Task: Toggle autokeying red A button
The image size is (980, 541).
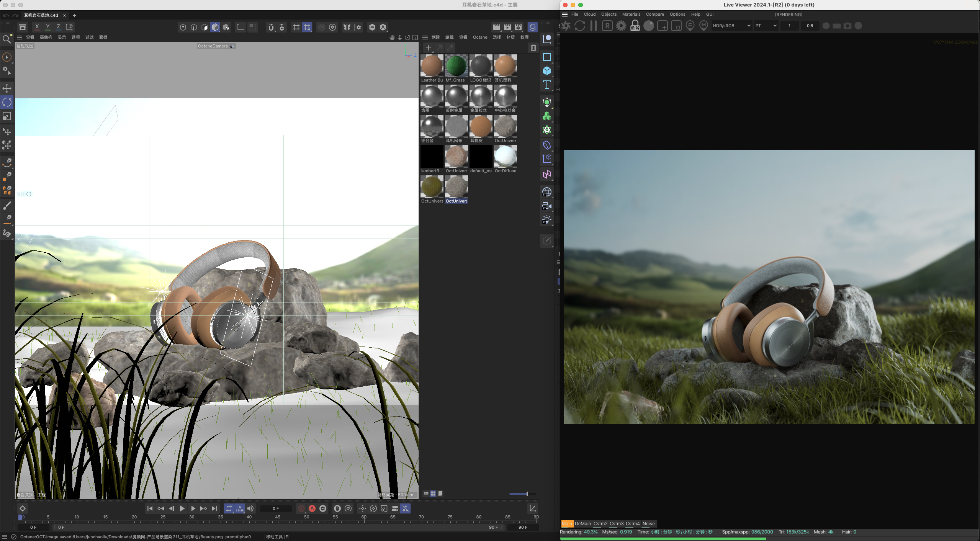Action: [312, 508]
